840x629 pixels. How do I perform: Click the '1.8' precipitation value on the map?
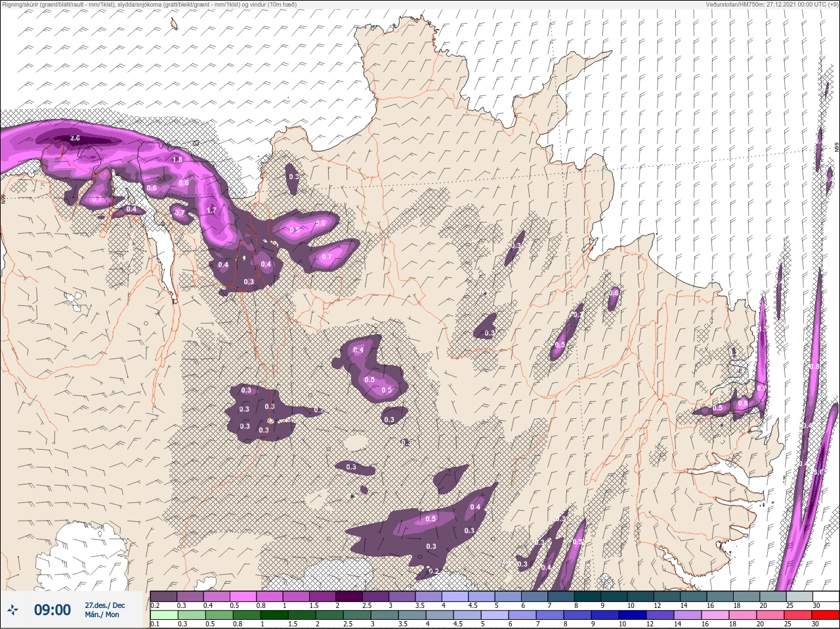coord(177,160)
